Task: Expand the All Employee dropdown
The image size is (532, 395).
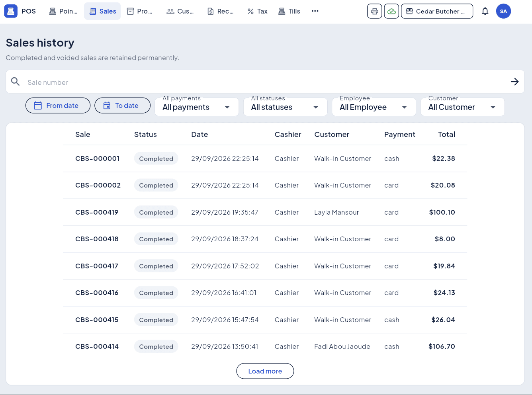Action: pyautogui.click(x=374, y=107)
